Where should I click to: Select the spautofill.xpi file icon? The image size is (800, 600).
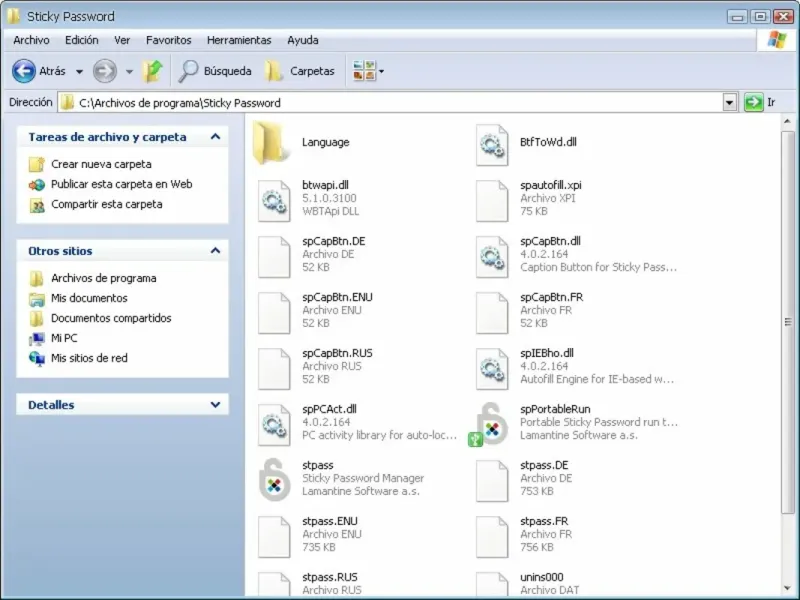point(492,201)
